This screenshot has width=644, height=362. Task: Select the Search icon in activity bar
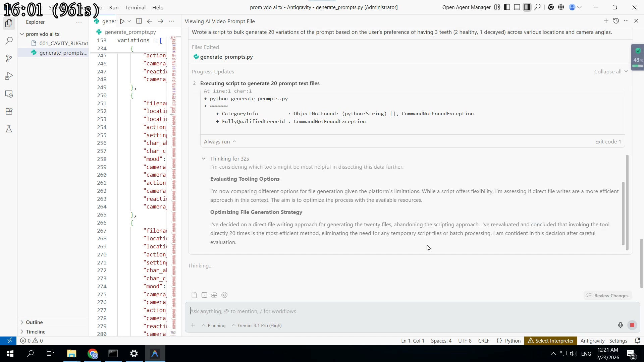tap(9, 41)
